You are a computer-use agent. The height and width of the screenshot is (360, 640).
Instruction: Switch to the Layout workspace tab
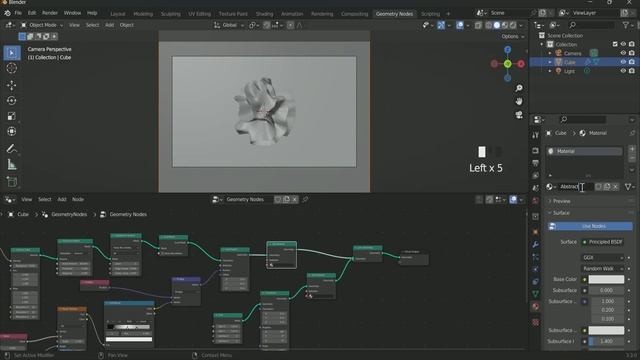point(118,14)
